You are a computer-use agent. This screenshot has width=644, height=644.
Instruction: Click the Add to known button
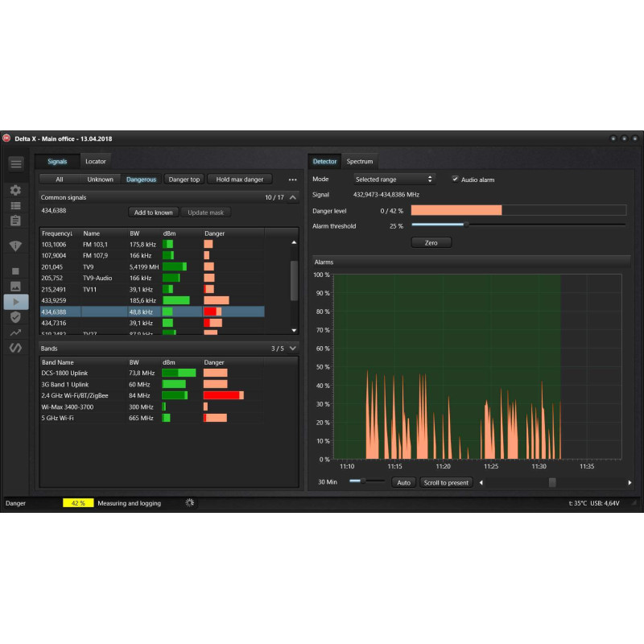coord(153,213)
